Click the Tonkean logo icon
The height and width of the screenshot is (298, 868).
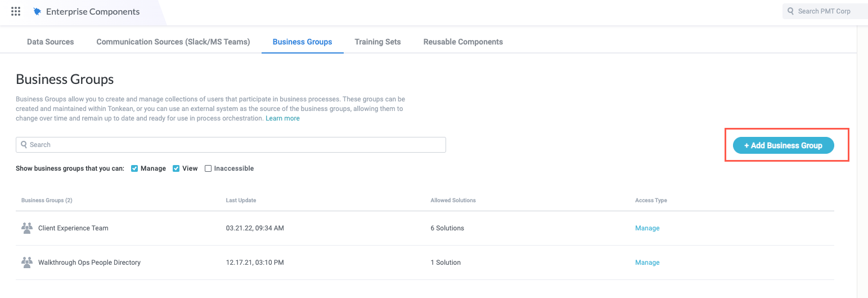click(x=37, y=11)
